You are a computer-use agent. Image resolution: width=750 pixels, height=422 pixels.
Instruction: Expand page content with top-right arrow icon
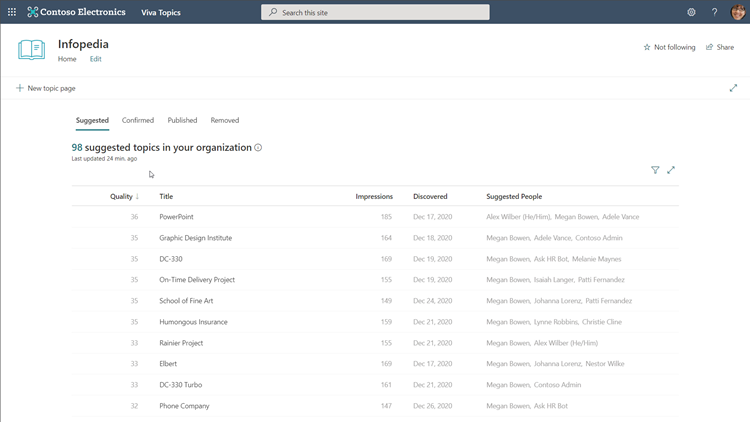pos(733,88)
